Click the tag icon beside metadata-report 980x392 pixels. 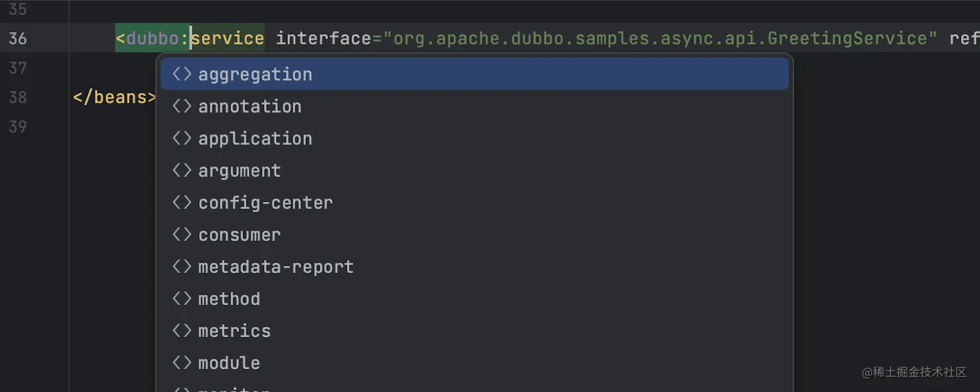point(182,267)
